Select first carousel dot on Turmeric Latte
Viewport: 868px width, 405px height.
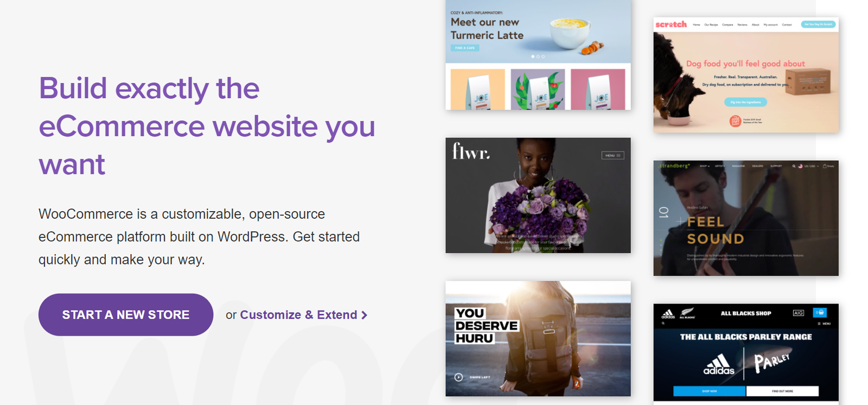click(533, 56)
